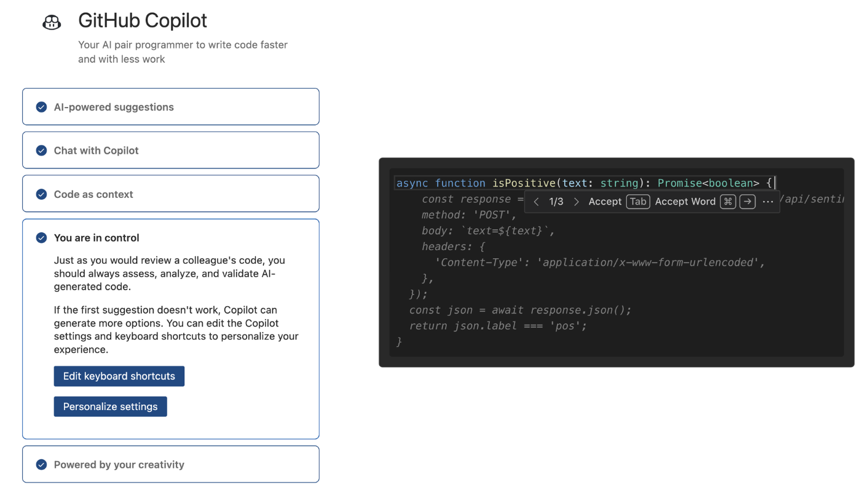Click the previous-suggestion chevron in the code overlay
The image size is (868, 493).
pyautogui.click(x=535, y=201)
